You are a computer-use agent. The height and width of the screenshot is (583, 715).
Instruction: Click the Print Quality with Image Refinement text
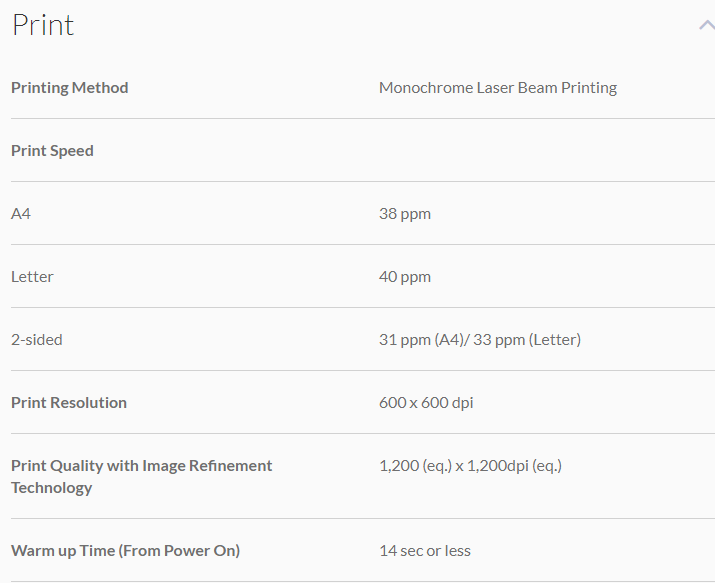pyautogui.click(x=141, y=466)
